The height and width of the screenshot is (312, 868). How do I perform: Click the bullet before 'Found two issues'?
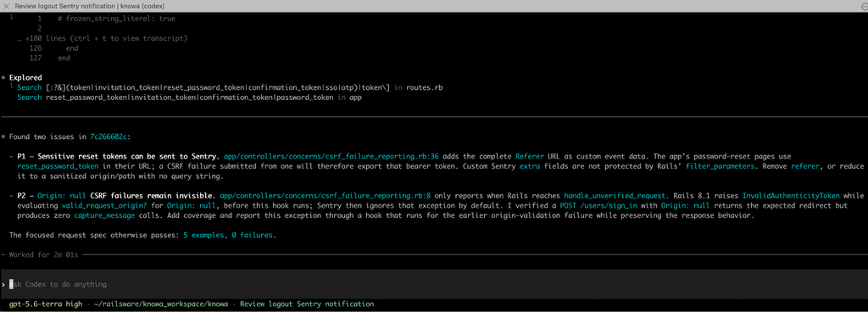point(3,136)
